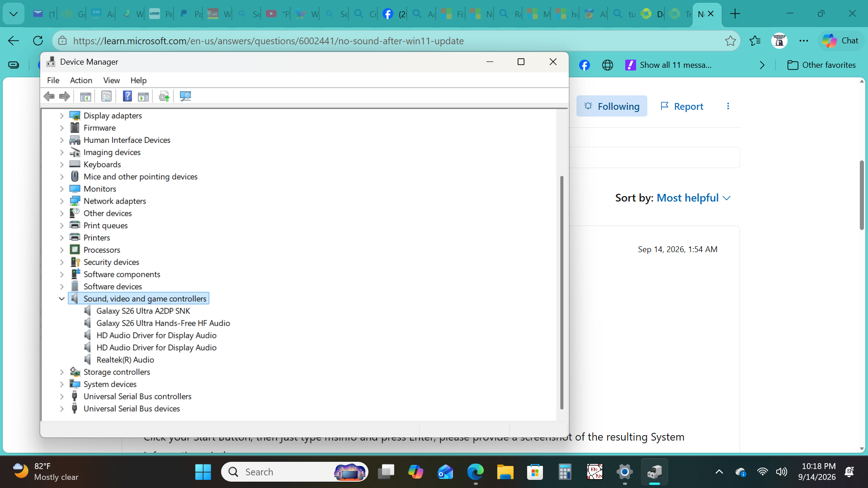The width and height of the screenshot is (868, 488).
Task: Open Calculator from the taskbar
Action: coord(565,472)
